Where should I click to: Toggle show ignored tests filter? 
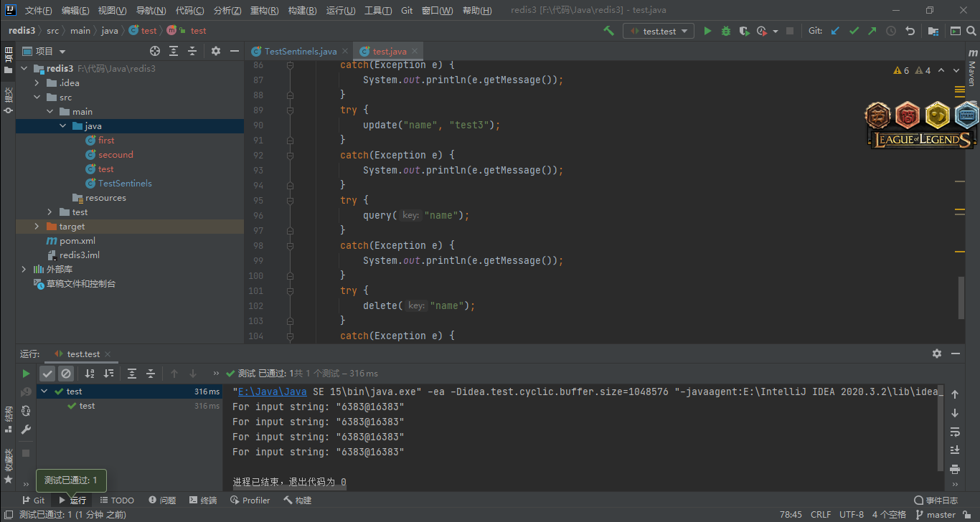pos(66,374)
